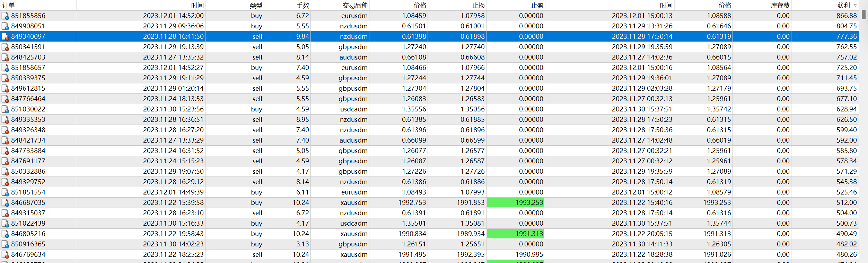Select the green take-profit cell 1993.253

click(x=516, y=202)
